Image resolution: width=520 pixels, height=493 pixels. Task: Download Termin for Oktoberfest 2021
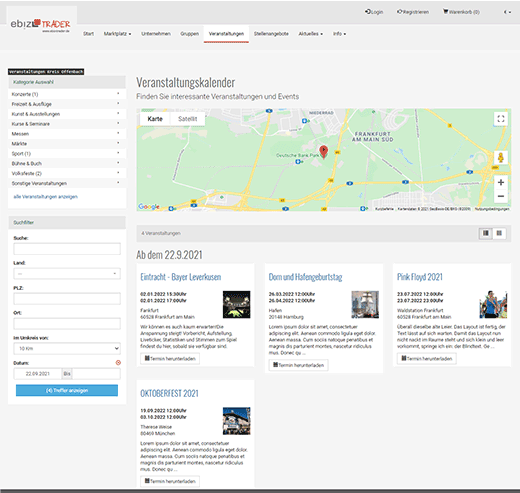pos(170,481)
